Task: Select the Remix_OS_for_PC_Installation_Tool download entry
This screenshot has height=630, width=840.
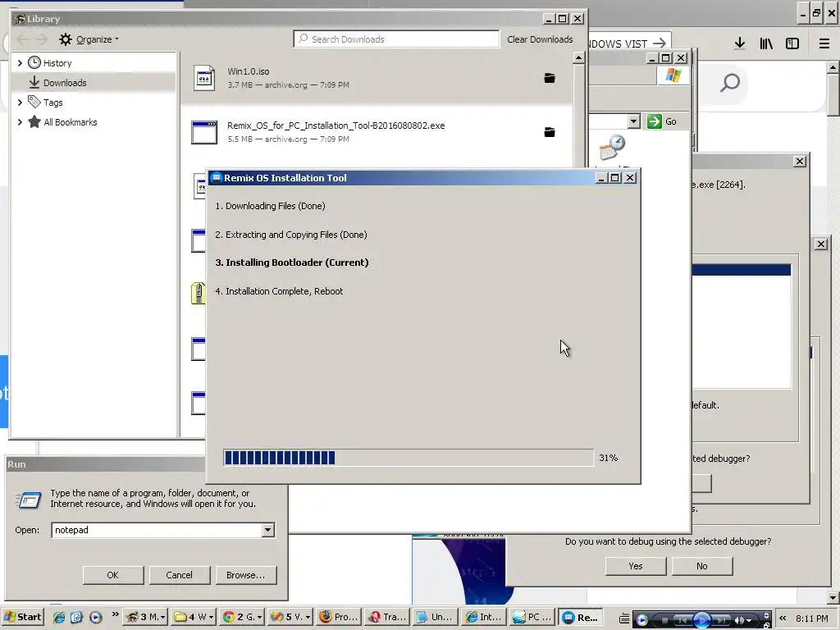Action: point(377,132)
